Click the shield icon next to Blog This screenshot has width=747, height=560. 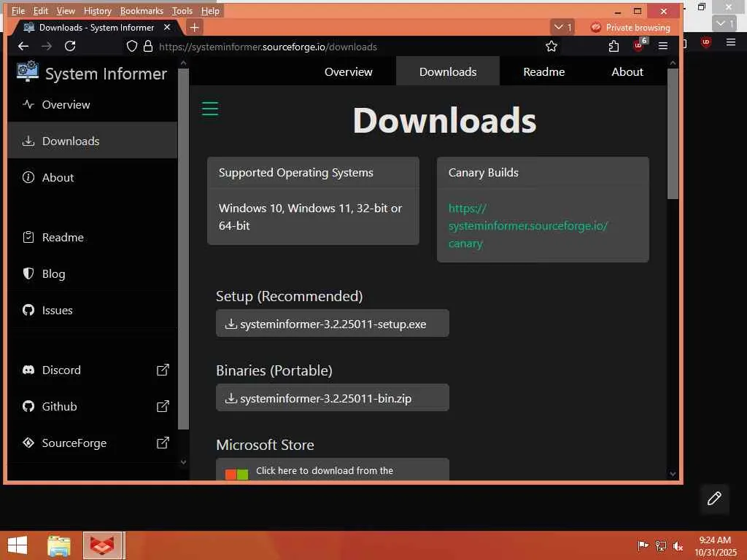(x=28, y=273)
